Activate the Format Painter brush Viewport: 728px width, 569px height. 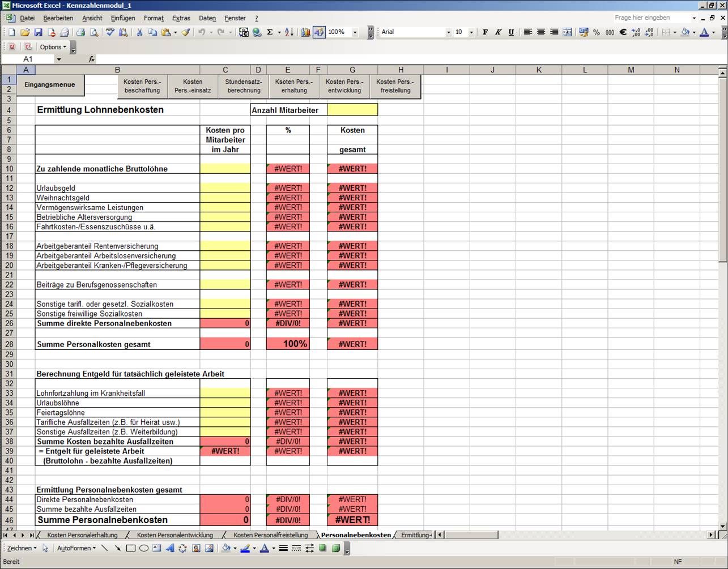coord(186,32)
